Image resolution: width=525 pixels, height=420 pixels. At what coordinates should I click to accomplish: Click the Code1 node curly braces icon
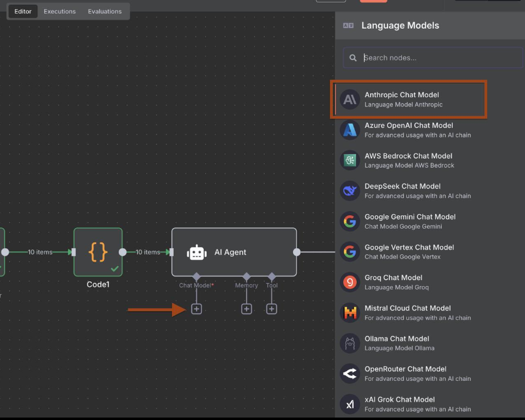pos(98,252)
